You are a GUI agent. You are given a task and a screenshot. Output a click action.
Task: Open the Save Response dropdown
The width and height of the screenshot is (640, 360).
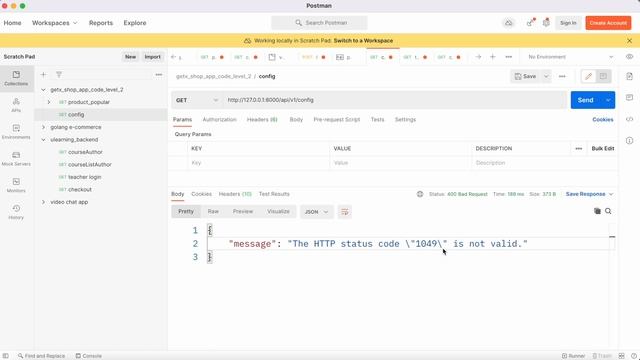pyautogui.click(x=589, y=194)
